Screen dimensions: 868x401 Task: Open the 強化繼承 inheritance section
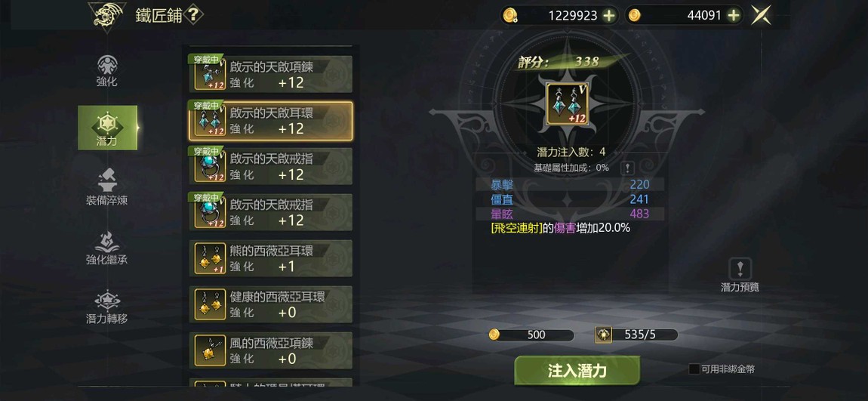[107, 248]
